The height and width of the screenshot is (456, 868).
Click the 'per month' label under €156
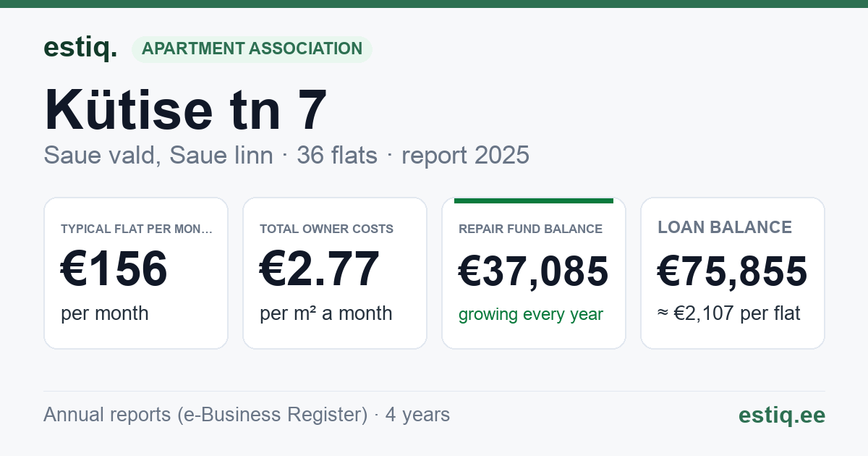pos(105,313)
